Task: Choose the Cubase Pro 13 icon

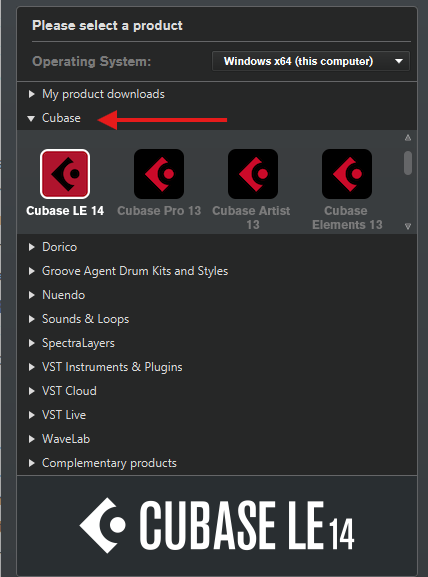Action: [159, 174]
